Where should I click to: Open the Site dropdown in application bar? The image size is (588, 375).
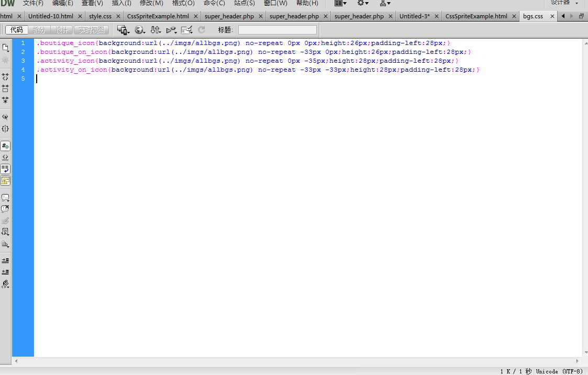(385, 3)
